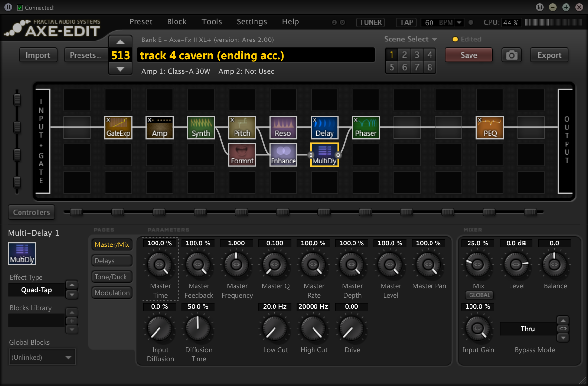Screen dimensions: 588x386
Task: Toggle the Connected checkbox
Action: pos(20,8)
